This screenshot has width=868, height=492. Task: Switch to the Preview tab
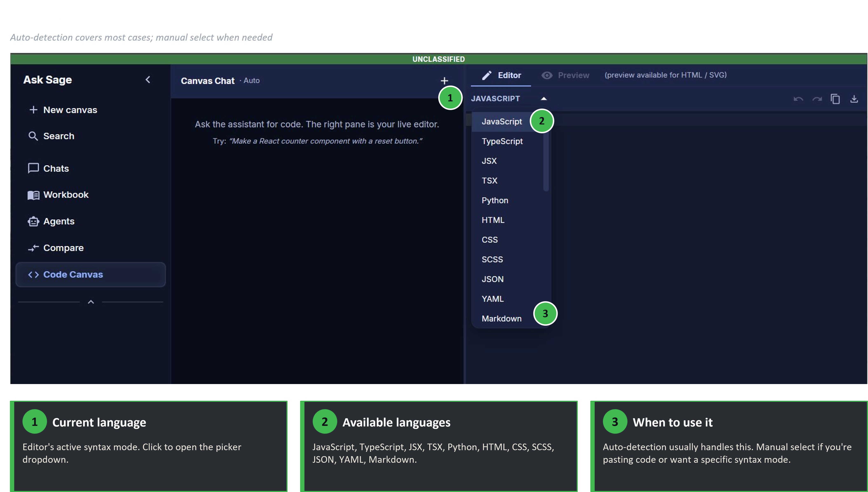click(x=565, y=75)
